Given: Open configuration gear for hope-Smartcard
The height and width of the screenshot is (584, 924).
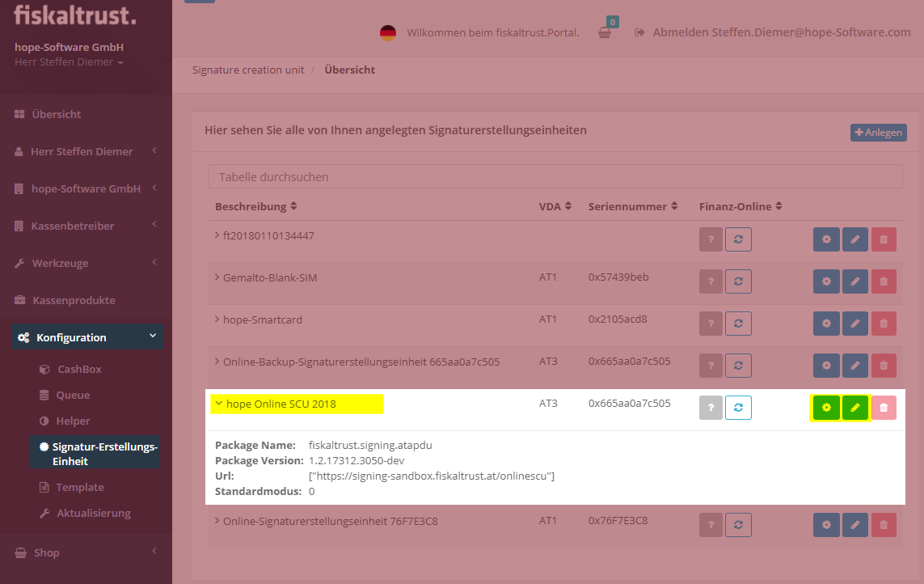Looking at the screenshot, I should coord(826,324).
